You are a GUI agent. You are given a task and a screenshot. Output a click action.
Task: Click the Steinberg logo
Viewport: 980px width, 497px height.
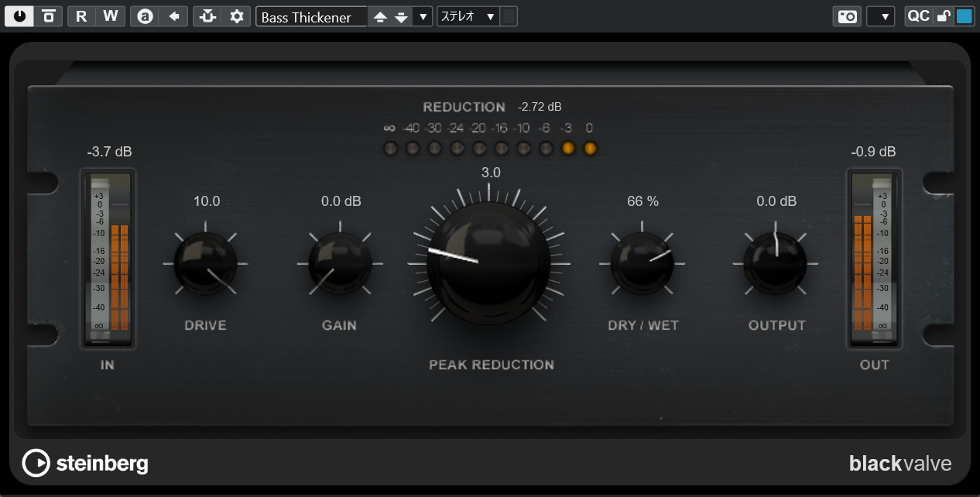pos(85,463)
